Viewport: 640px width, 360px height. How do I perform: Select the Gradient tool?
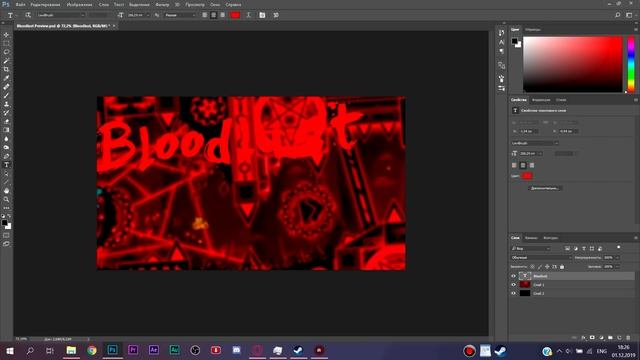6,130
